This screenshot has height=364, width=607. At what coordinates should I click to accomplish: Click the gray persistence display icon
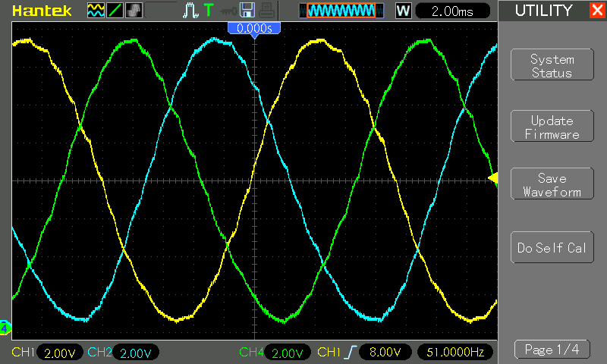point(134,11)
